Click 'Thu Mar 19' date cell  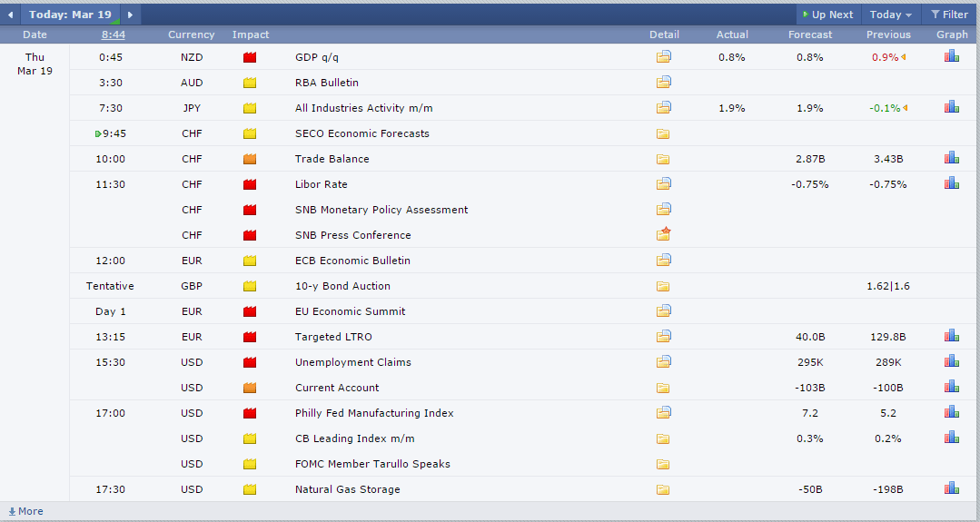(x=35, y=64)
